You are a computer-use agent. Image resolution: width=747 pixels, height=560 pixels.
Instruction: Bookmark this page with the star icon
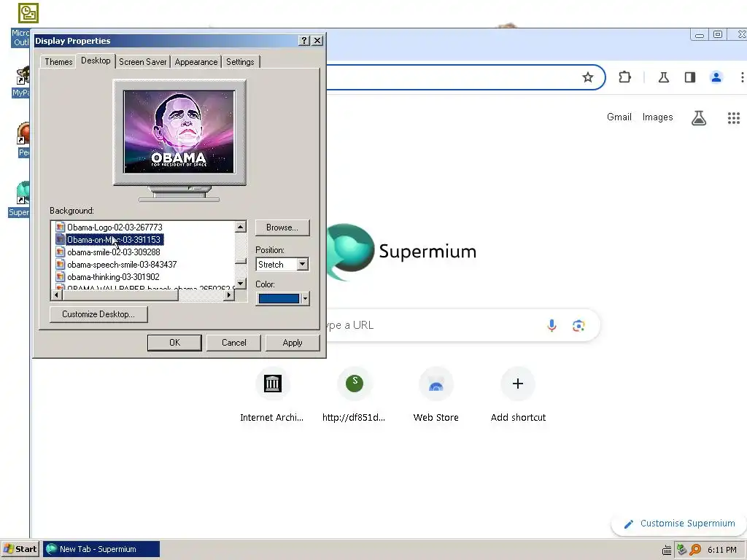(588, 77)
